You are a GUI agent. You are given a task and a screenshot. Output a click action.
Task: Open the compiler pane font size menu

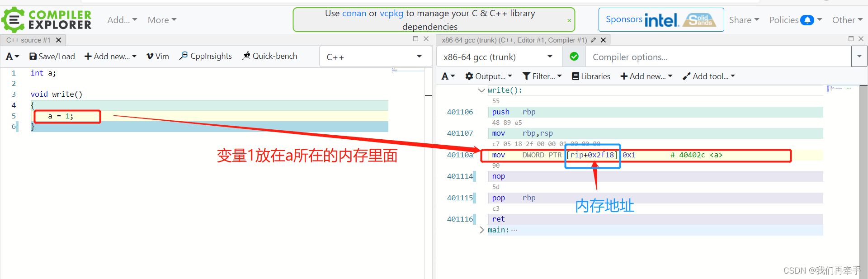(448, 76)
